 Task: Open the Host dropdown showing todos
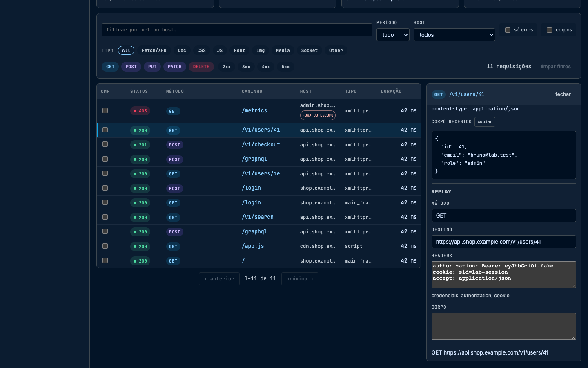coord(454,35)
